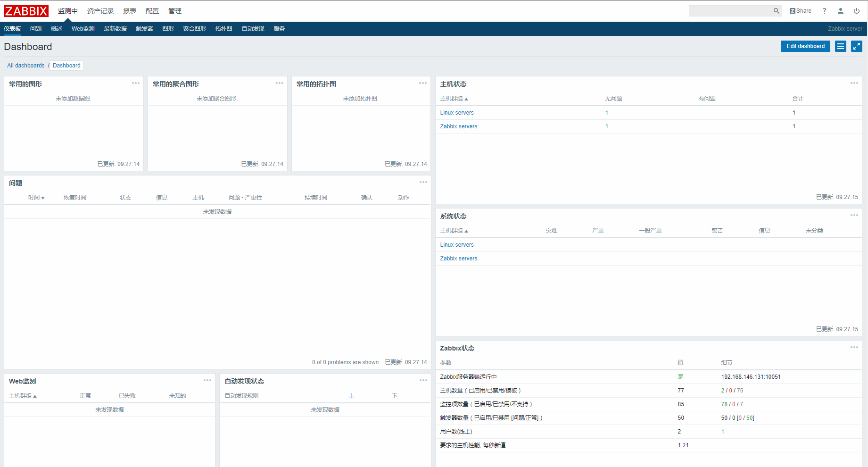The image size is (868, 467).
Task: Click inside the top search field
Action: click(730, 11)
